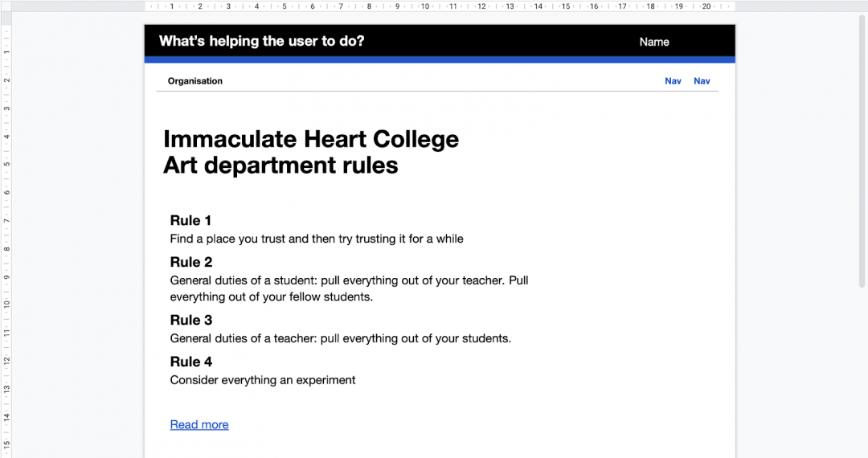Open the Read more link
The height and width of the screenshot is (458, 868).
pyautogui.click(x=199, y=424)
